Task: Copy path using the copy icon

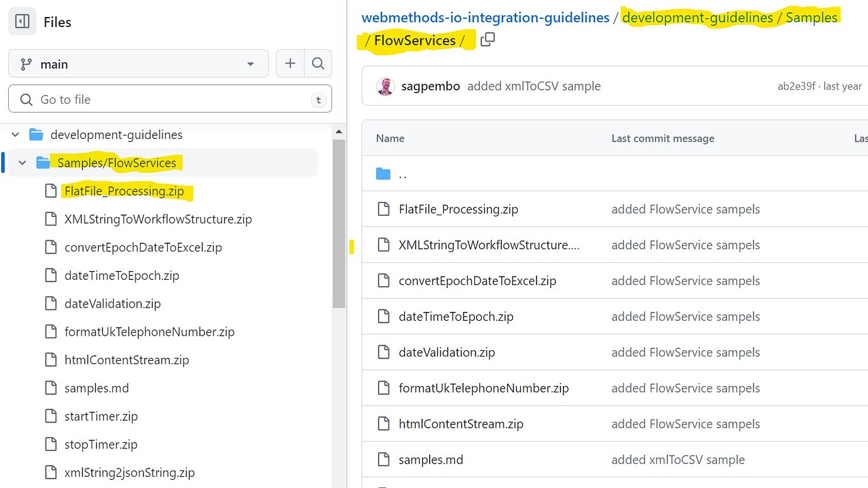Action: coord(487,40)
